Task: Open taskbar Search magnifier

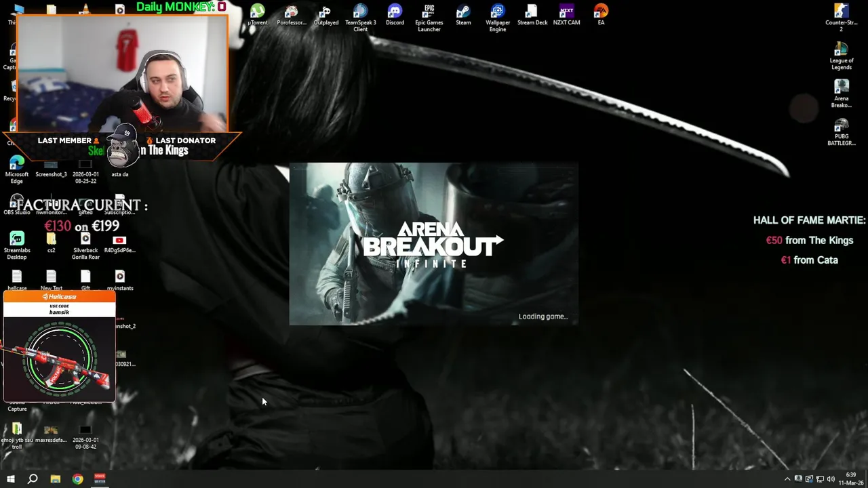Action: click(x=33, y=479)
